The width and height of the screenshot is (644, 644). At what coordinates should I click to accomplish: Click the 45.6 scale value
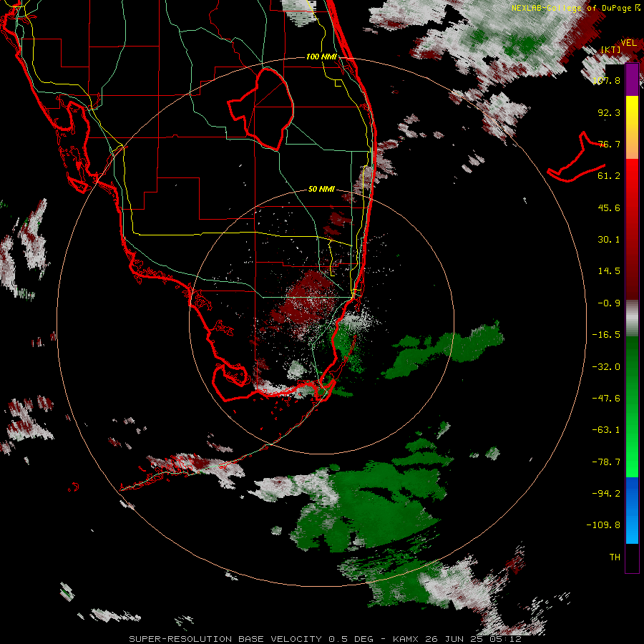coord(609,208)
